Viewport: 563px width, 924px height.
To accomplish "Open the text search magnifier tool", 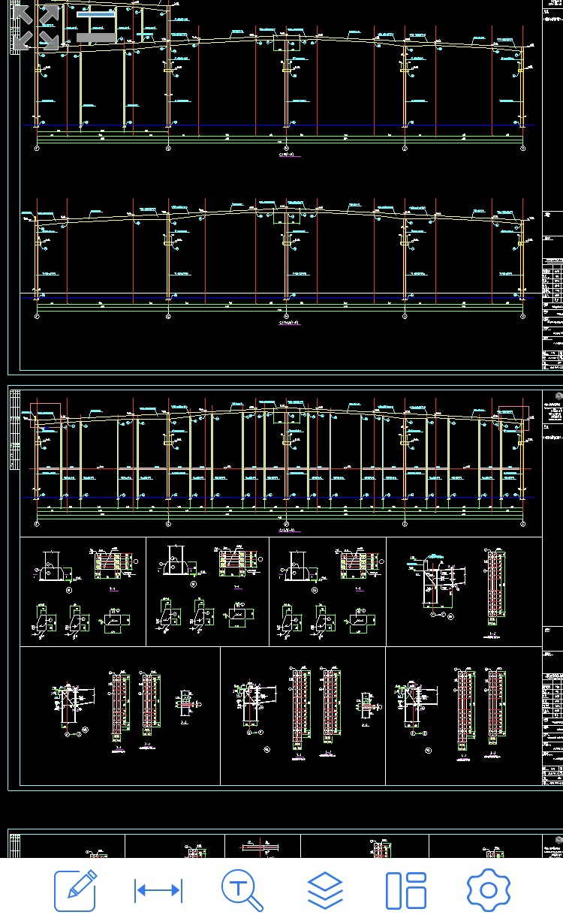I will [242, 891].
